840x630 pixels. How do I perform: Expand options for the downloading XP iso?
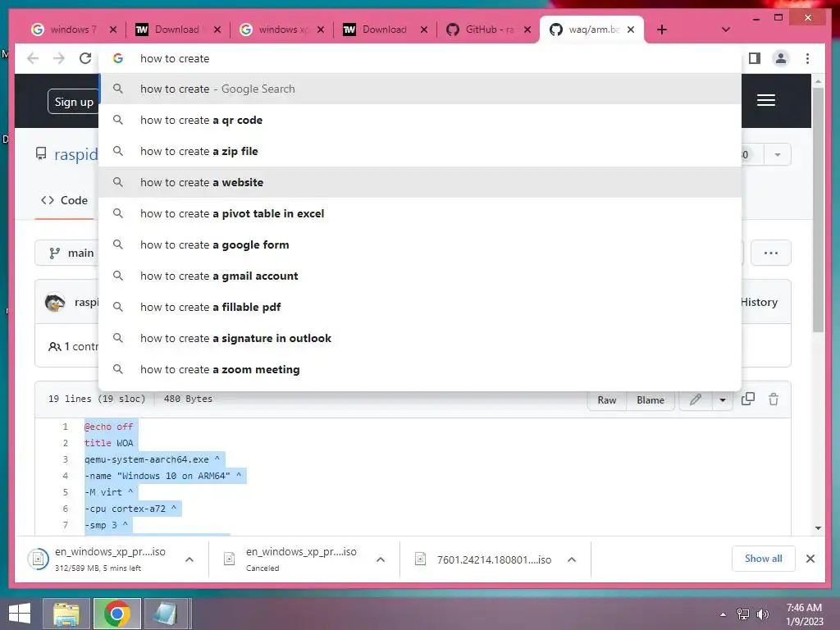189,559
